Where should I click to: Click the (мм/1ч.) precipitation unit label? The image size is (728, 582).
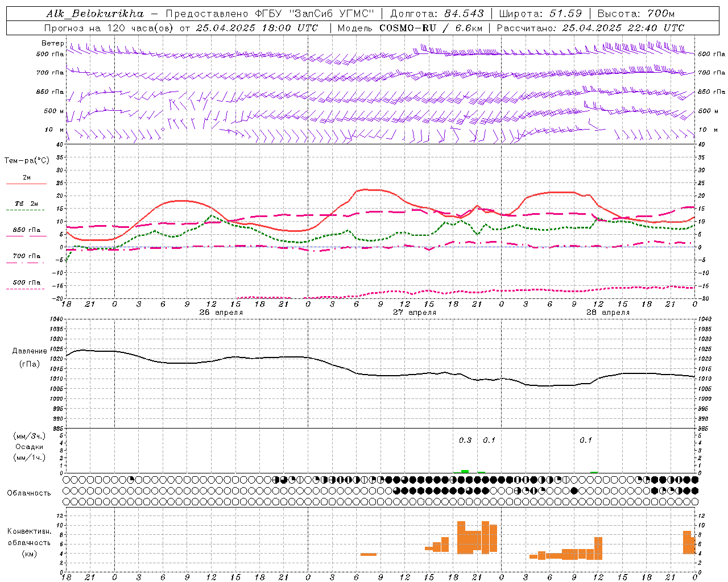[30, 458]
